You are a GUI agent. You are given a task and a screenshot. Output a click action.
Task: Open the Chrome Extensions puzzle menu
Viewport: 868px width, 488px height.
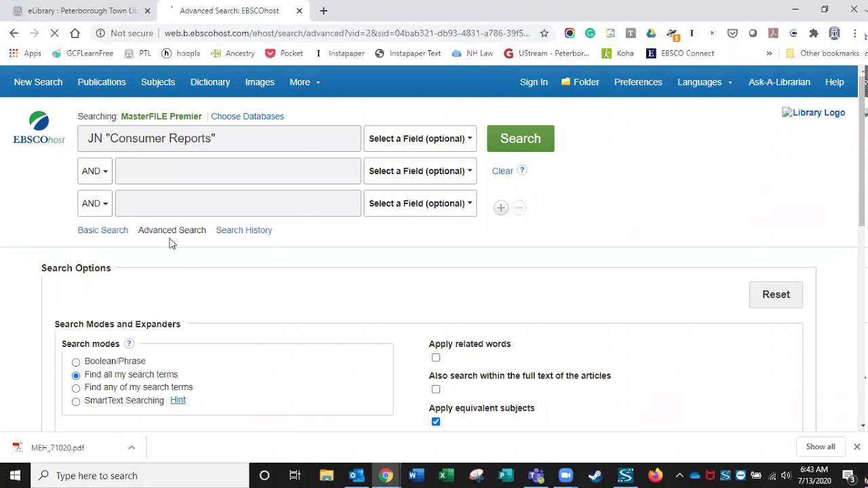[814, 33]
